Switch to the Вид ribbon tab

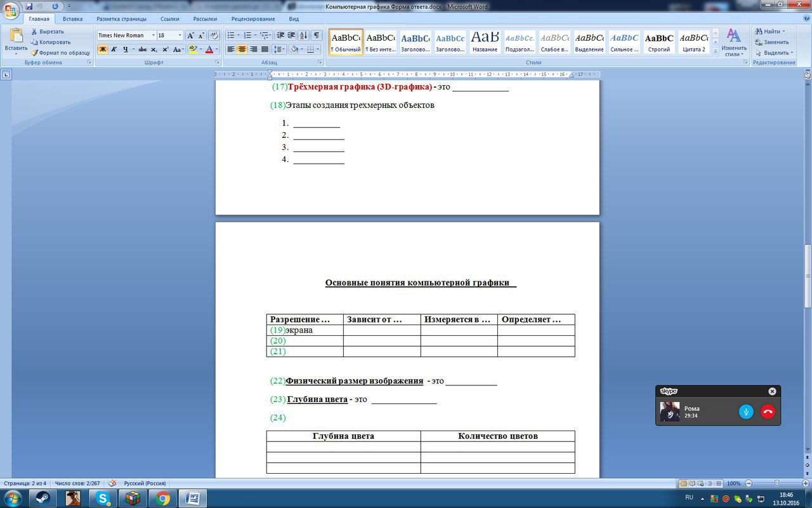[294, 19]
